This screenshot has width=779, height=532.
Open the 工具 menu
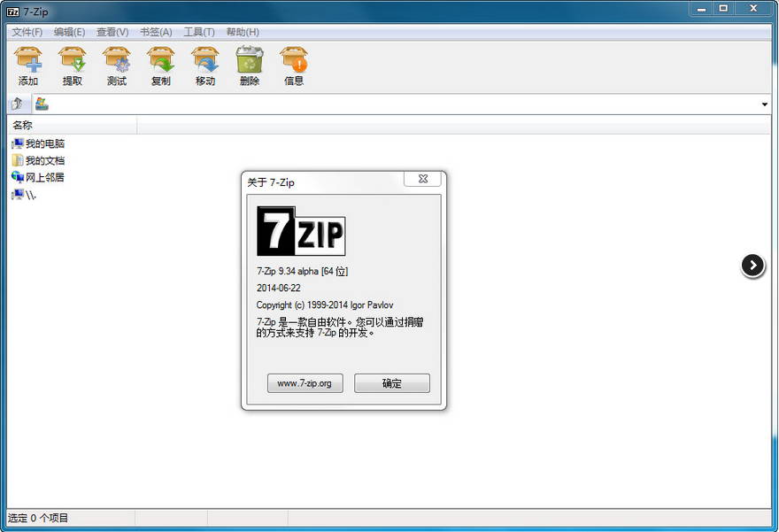(x=199, y=31)
